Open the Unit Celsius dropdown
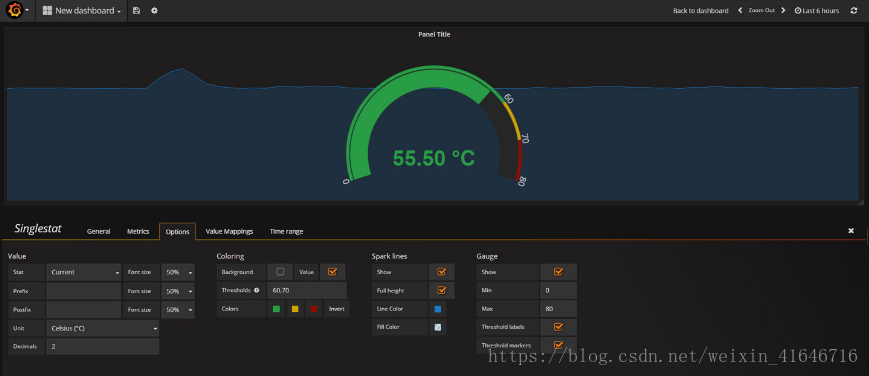 coord(103,328)
